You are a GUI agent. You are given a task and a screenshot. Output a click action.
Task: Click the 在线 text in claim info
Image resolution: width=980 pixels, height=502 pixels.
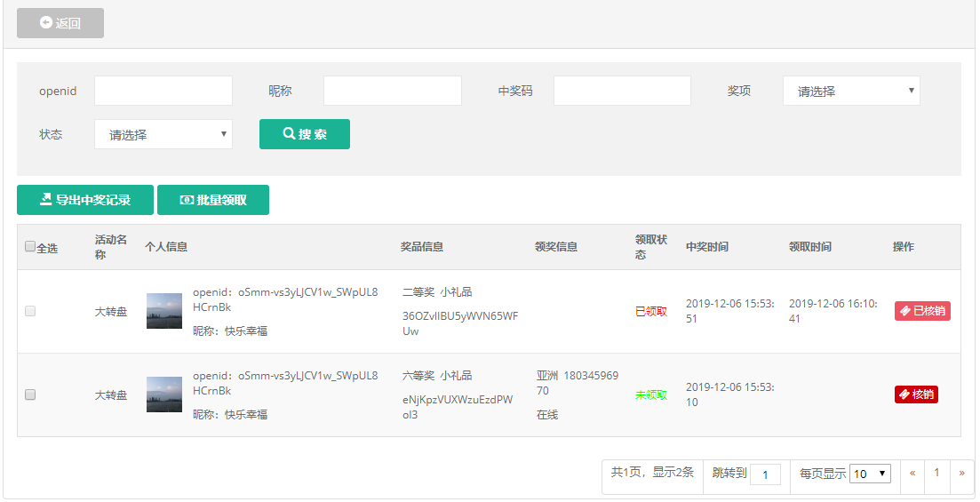tap(547, 414)
